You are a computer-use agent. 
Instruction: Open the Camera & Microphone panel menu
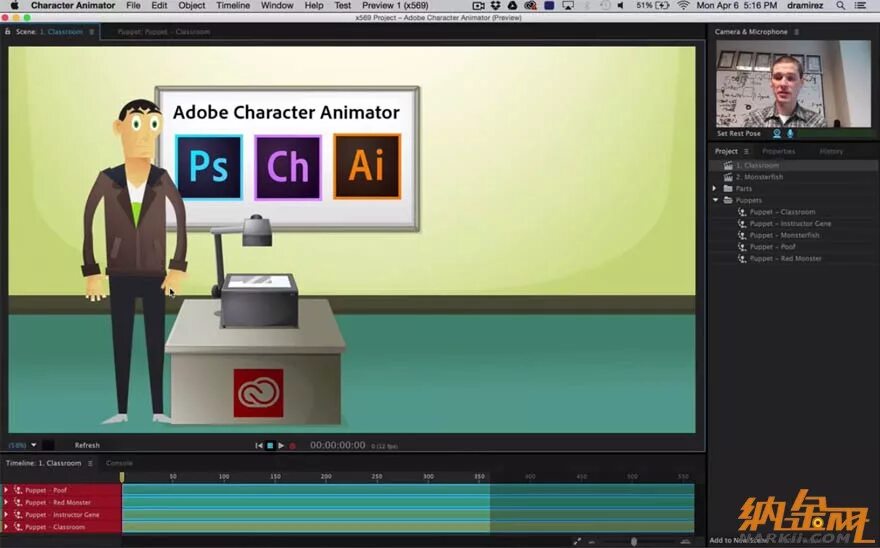point(796,32)
